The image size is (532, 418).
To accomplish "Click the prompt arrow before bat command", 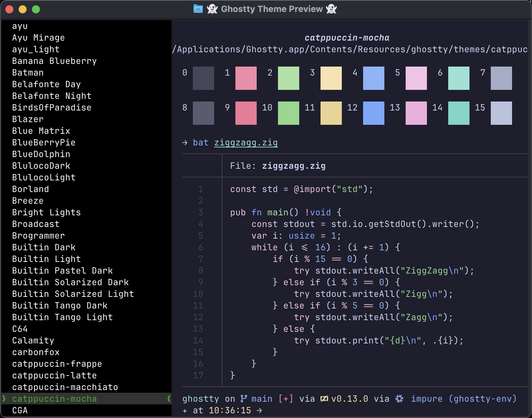I will [185, 143].
